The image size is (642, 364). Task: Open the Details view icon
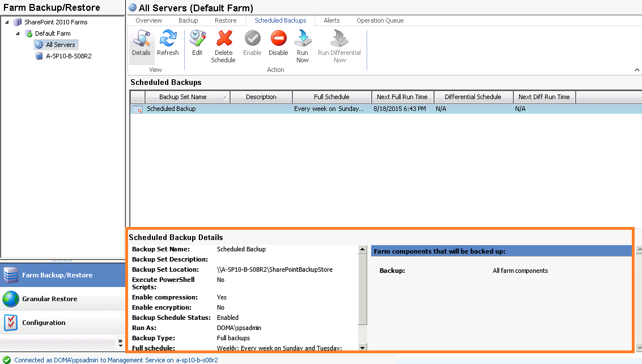coord(141,45)
